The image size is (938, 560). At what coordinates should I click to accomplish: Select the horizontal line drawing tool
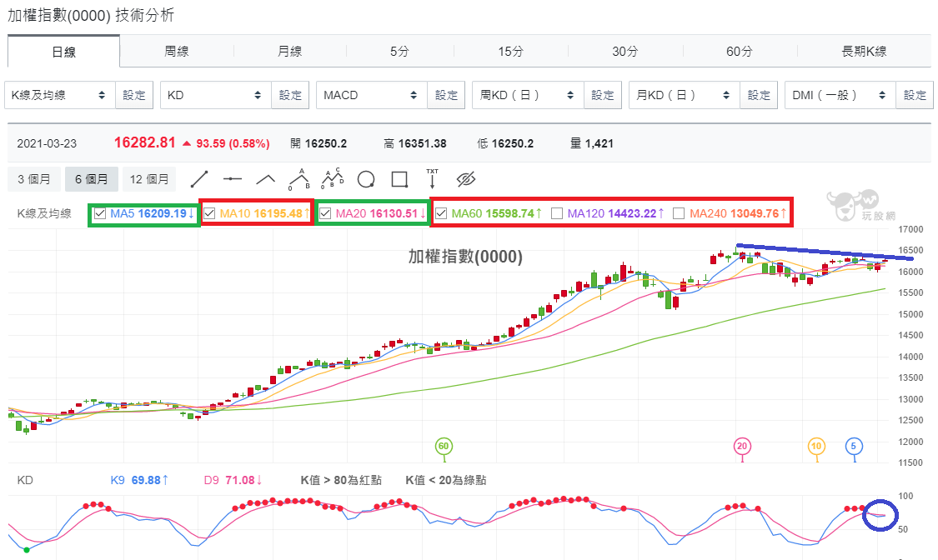click(x=232, y=178)
